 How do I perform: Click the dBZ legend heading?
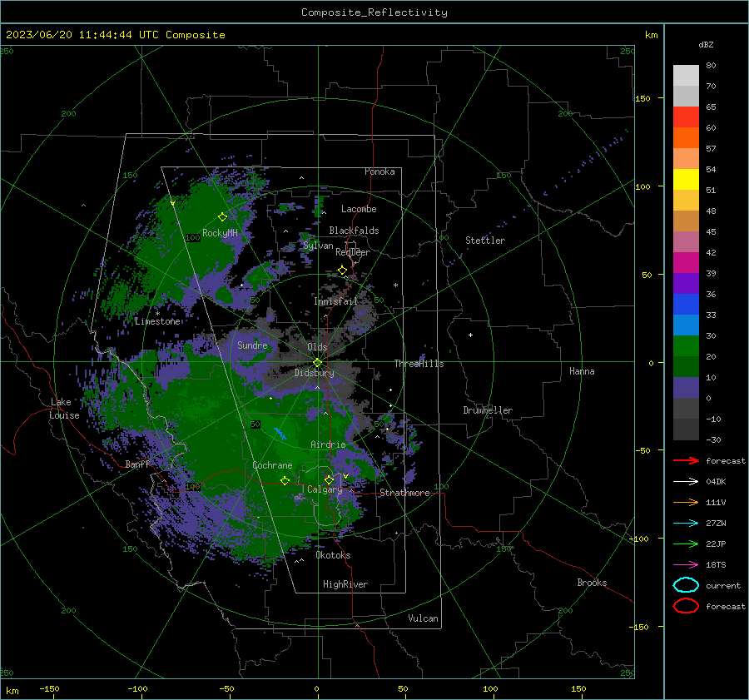[x=706, y=45]
